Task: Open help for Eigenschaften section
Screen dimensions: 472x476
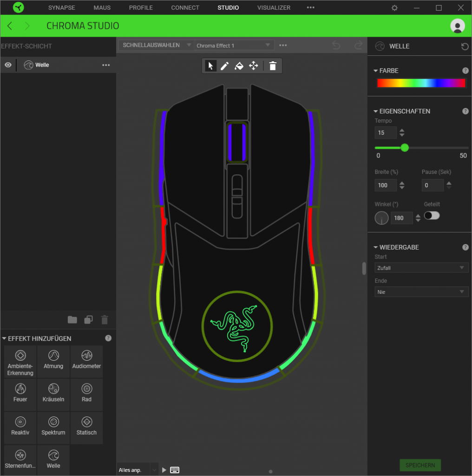Action: [465, 111]
